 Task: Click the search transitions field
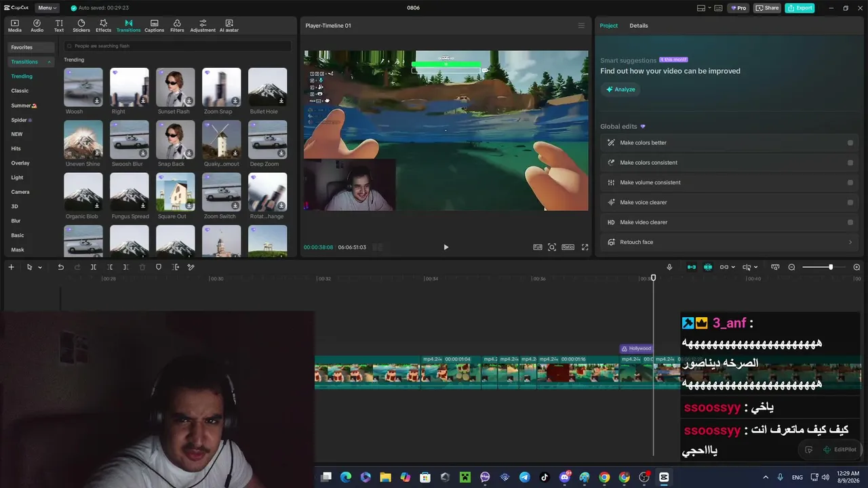pyautogui.click(x=178, y=46)
